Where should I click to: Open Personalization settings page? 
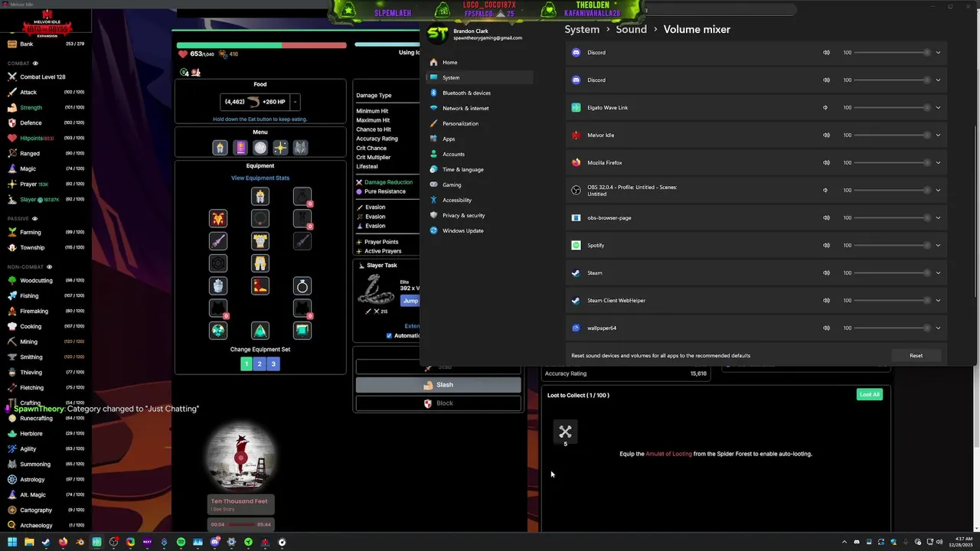point(481,124)
